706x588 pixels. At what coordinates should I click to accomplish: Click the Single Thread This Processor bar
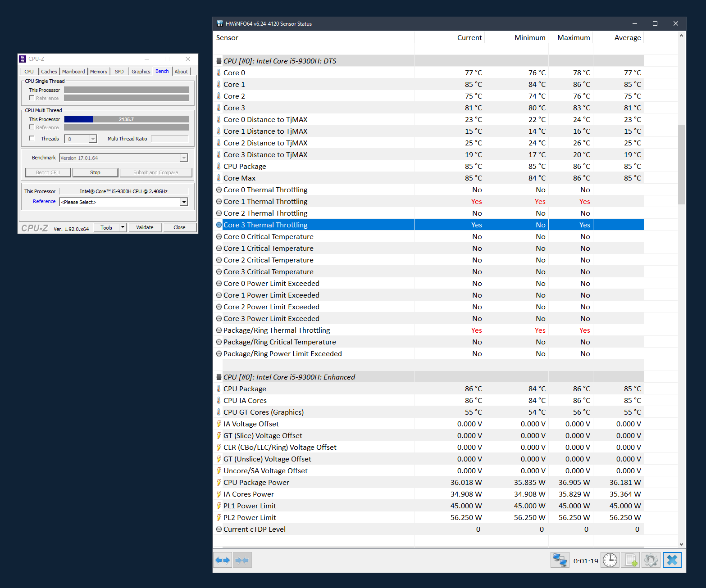pos(126,90)
